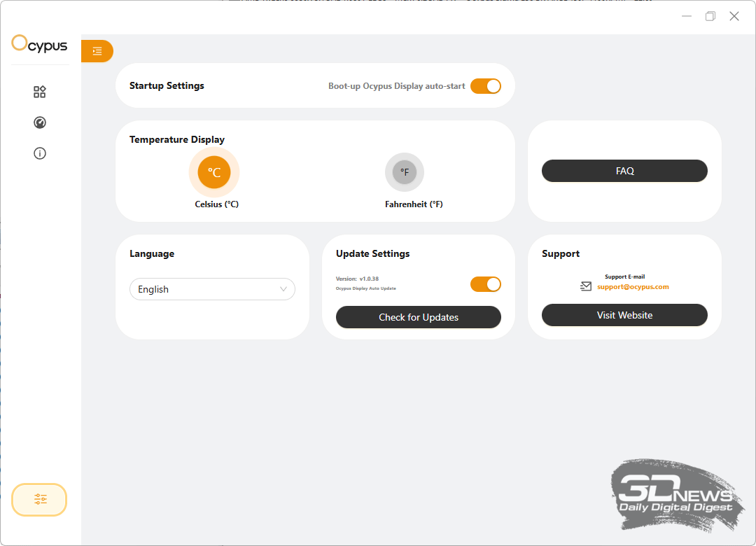
Task: Open the FAQ button
Action: point(624,171)
